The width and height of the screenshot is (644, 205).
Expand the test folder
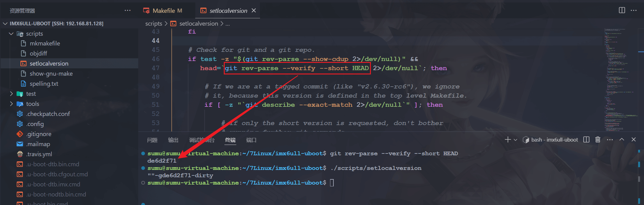point(11,94)
